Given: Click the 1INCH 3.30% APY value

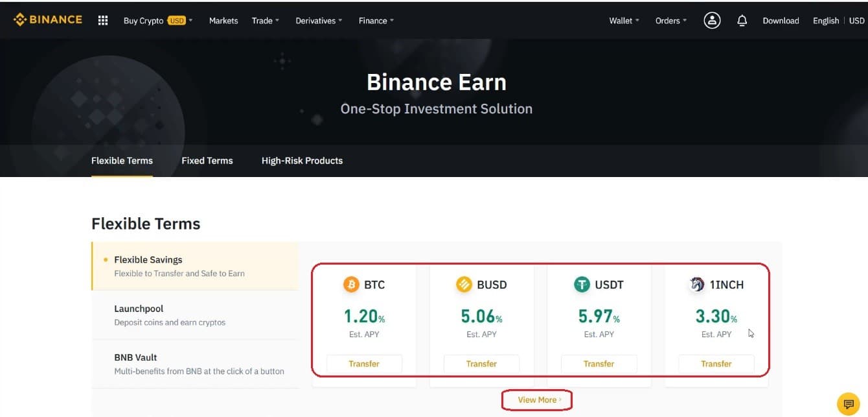Looking at the screenshot, I should click(716, 316).
